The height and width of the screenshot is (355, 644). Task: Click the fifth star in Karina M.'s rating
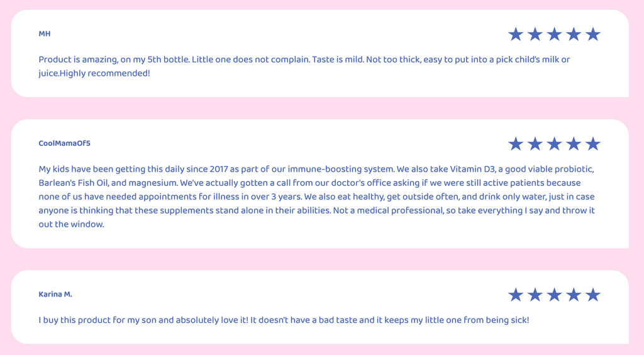click(x=592, y=295)
